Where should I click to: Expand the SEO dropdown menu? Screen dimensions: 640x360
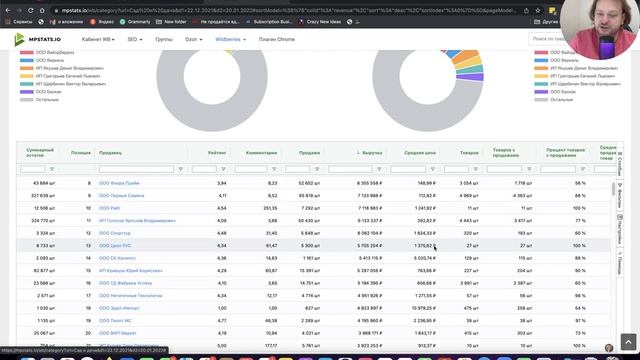(135, 39)
